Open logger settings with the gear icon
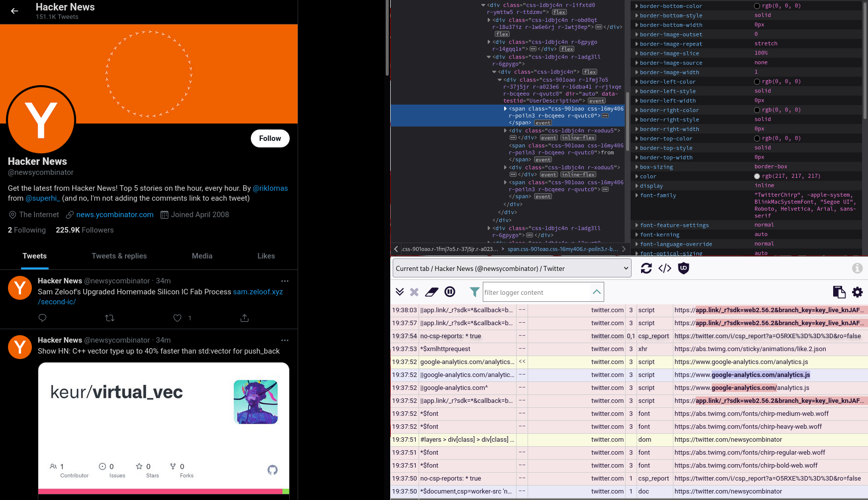 click(x=858, y=292)
